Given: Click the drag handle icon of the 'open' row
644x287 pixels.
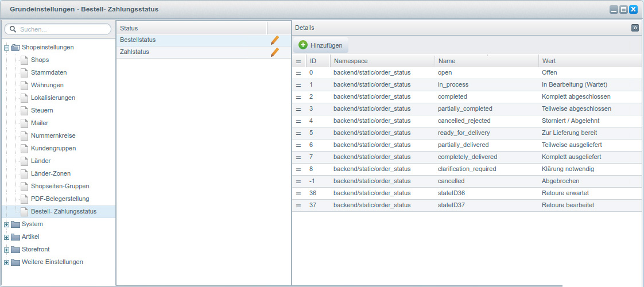Looking at the screenshot, I should (x=298, y=73).
